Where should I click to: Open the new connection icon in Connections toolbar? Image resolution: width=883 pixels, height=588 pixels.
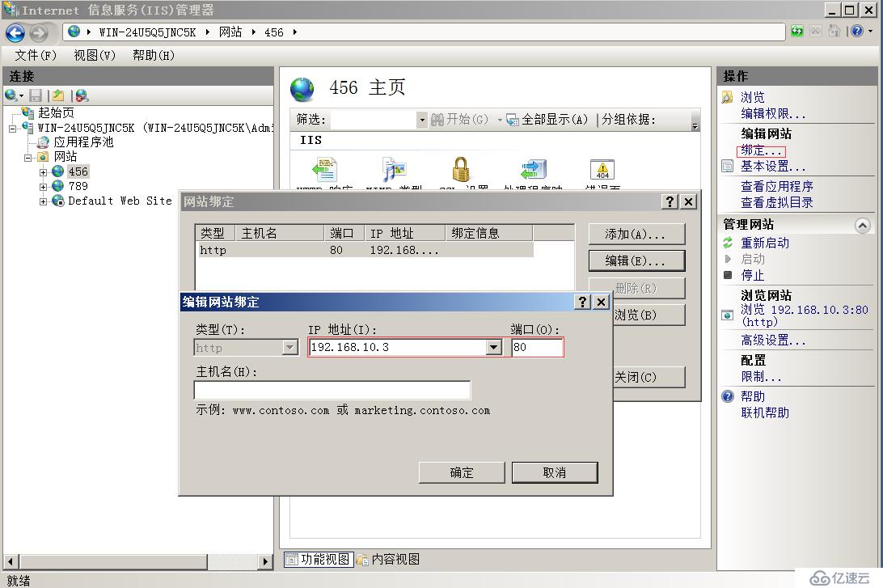click(x=11, y=95)
